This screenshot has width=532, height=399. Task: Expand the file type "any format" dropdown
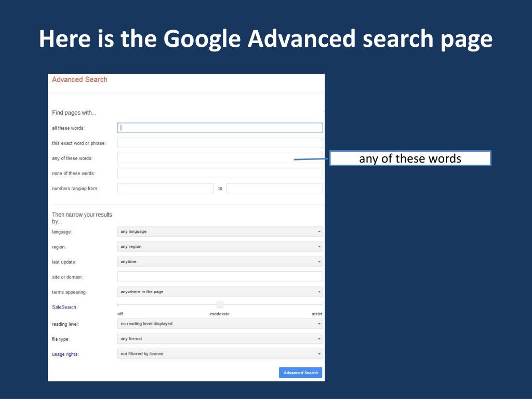[220, 339]
